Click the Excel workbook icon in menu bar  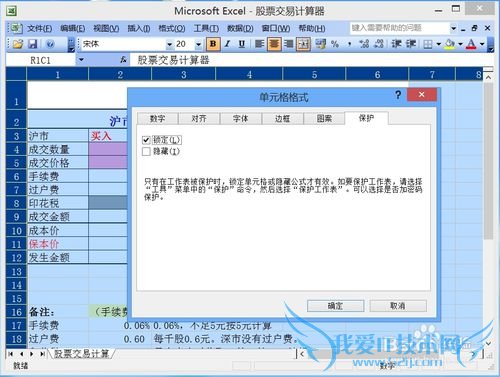click(x=15, y=28)
